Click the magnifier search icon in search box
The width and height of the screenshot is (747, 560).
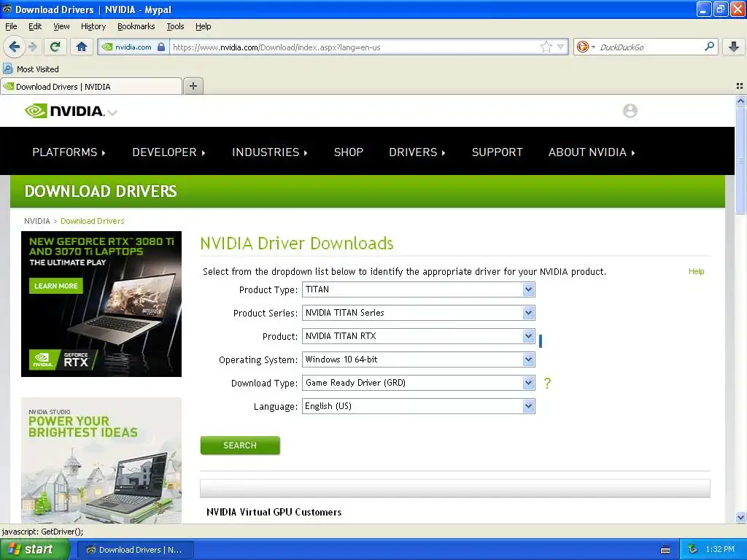709,47
